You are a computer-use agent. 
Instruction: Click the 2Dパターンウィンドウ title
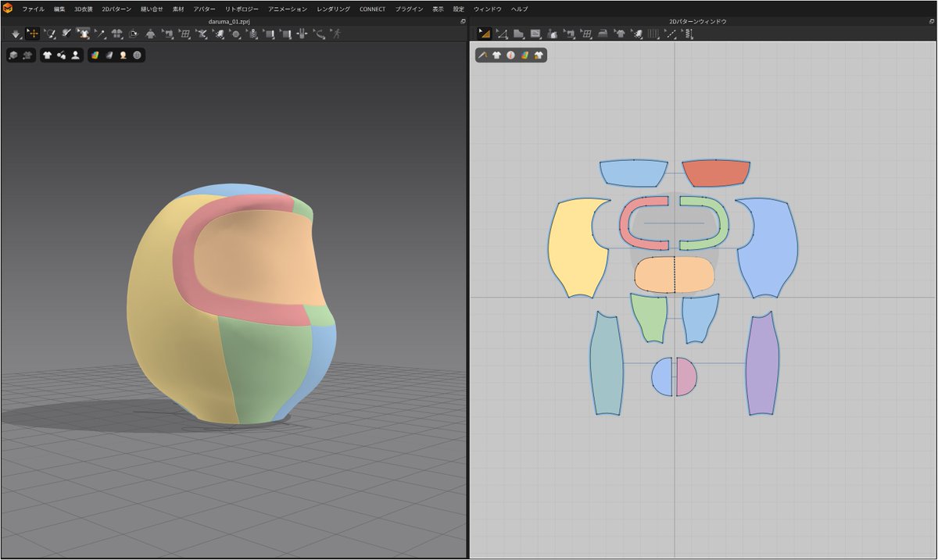pyautogui.click(x=698, y=21)
